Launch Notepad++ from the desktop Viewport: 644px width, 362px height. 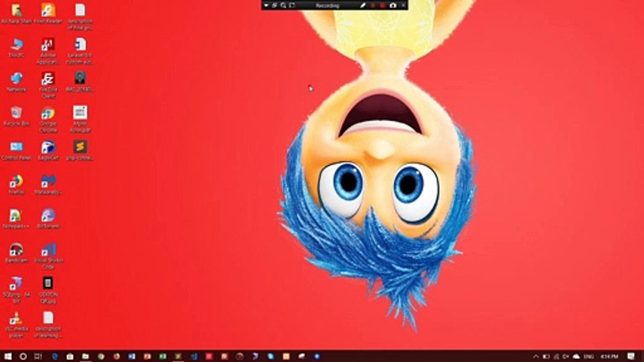click(x=17, y=219)
